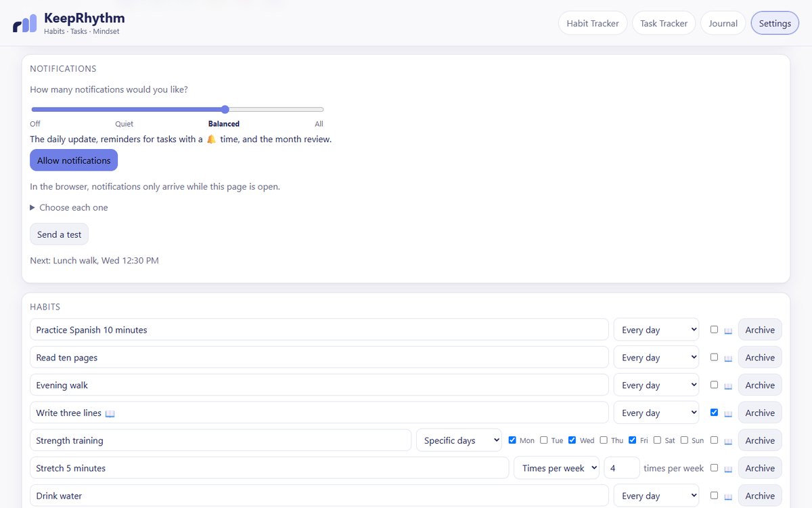This screenshot has height=508, width=812.
Task: Open the Journal tab
Action: pyautogui.click(x=723, y=23)
